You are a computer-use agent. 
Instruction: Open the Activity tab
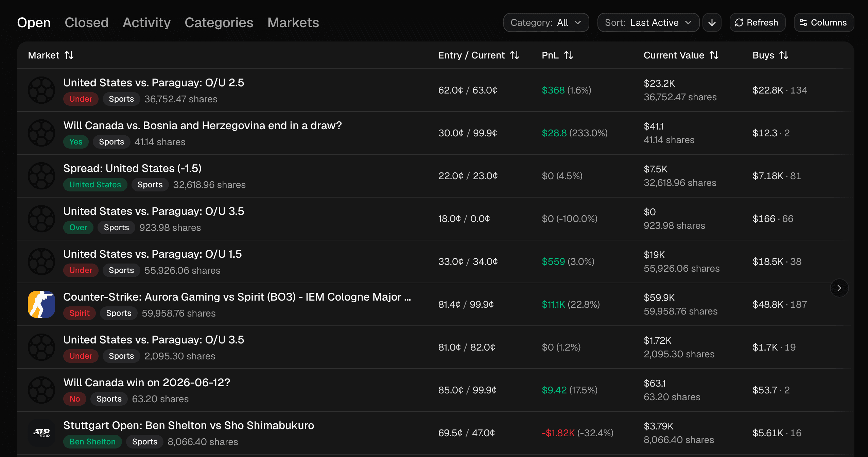pyautogui.click(x=146, y=22)
